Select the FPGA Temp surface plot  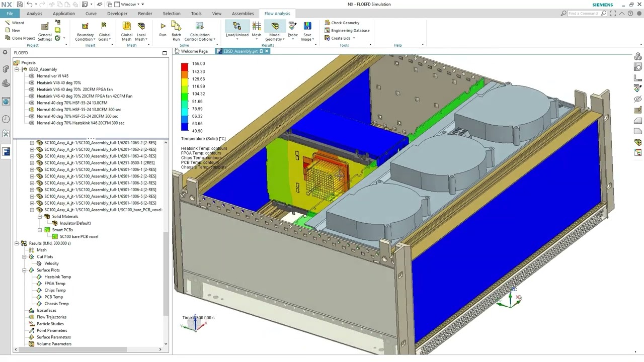(54, 284)
